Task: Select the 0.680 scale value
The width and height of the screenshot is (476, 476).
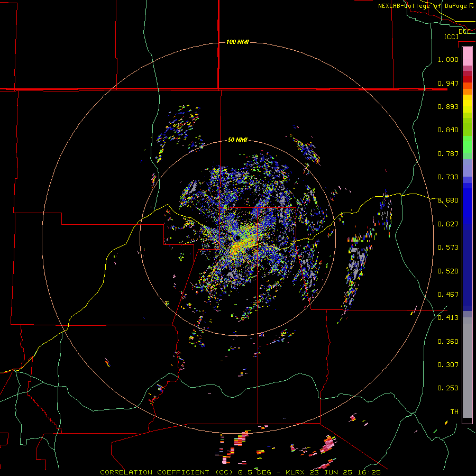Action: pos(448,200)
